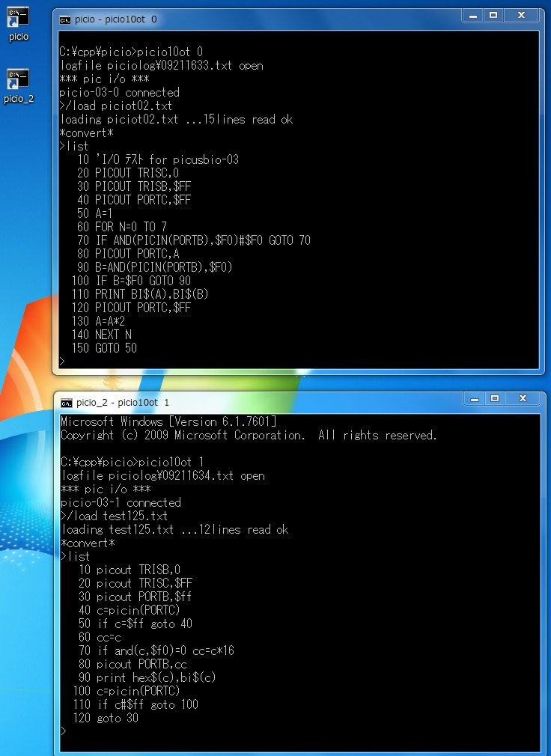
Task: Click line '20 picout TRISC,$FF'
Action: point(136,583)
